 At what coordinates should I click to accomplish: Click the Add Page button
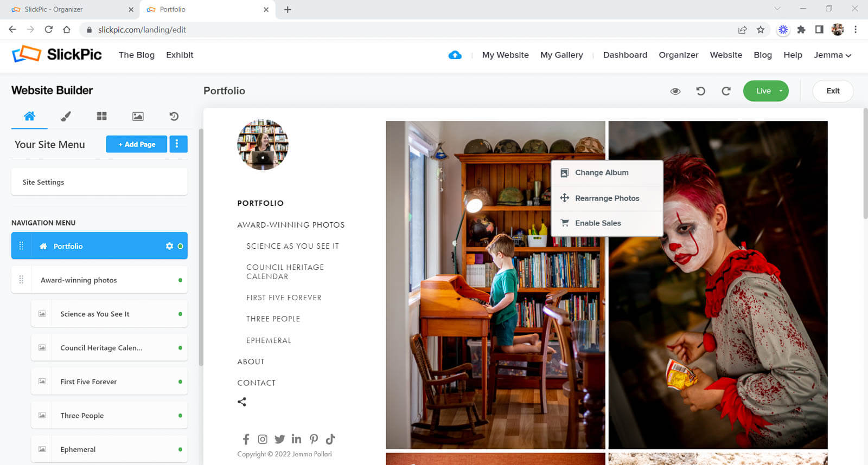137,144
